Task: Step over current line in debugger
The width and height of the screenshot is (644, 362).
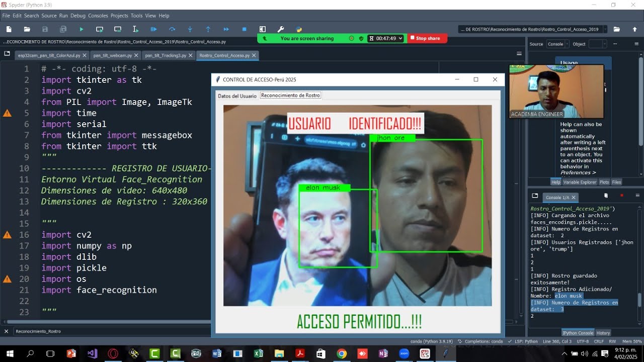Action: pyautogui.click(x=172, y=29)
